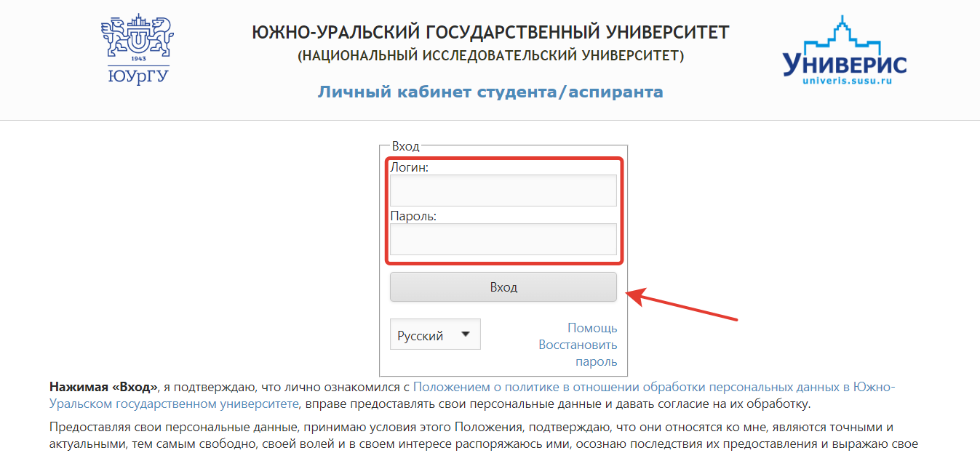Viewport: 980px width, 453px height.
Task: Click the Пароль field label
Action: pos(413,216)
